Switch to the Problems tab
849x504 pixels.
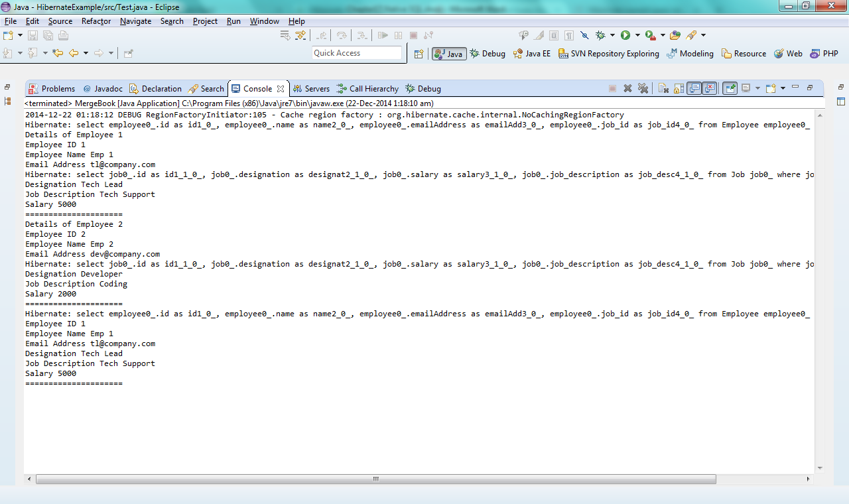click(x=52, y=88)
